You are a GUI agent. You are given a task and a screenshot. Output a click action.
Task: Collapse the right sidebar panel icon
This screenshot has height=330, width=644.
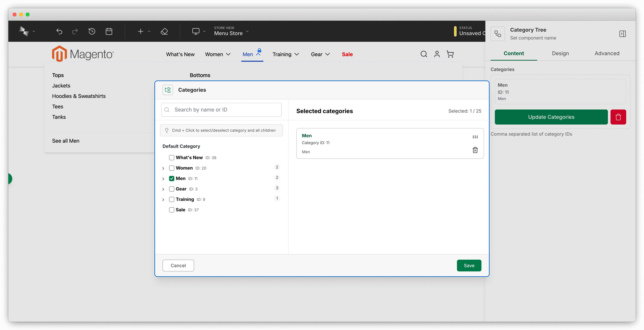(622, 34)
